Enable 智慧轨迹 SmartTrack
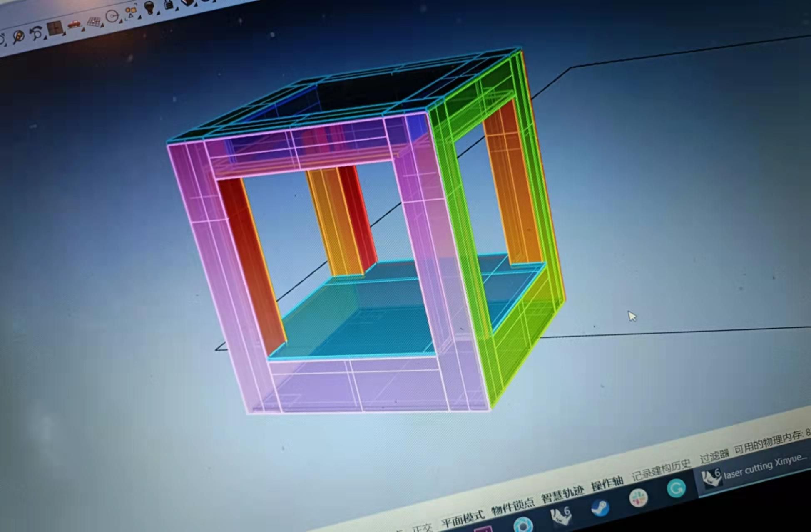Viewport: 811px width, 532px height. [x=562, y=495]
